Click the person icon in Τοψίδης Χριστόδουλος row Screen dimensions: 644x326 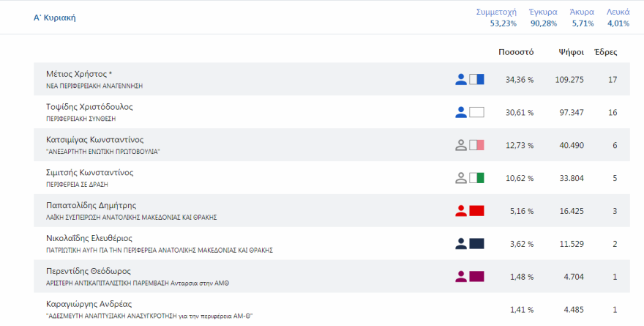point(461,112)
